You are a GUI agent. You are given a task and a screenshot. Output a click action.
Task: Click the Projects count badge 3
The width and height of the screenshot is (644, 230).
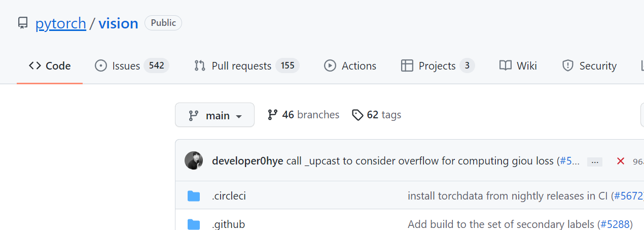point(467,65)
